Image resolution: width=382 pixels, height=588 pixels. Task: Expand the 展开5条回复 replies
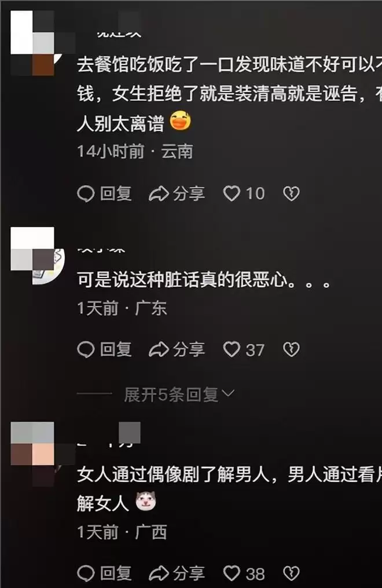pos(179,395)
